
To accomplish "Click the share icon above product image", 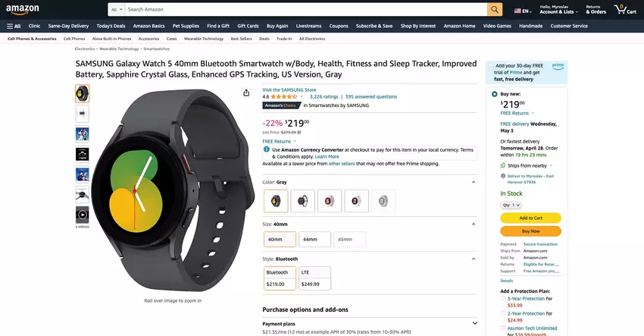I will click(246, 93).
